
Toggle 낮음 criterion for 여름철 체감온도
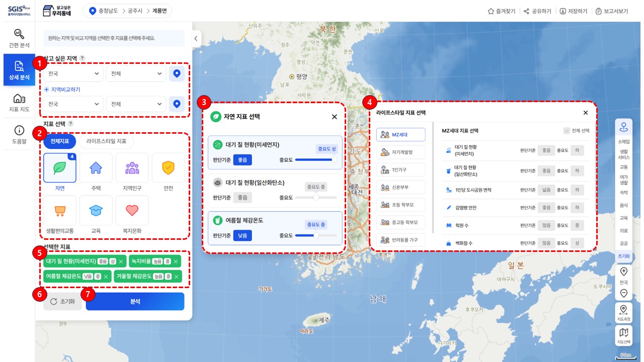pos(243,235)
